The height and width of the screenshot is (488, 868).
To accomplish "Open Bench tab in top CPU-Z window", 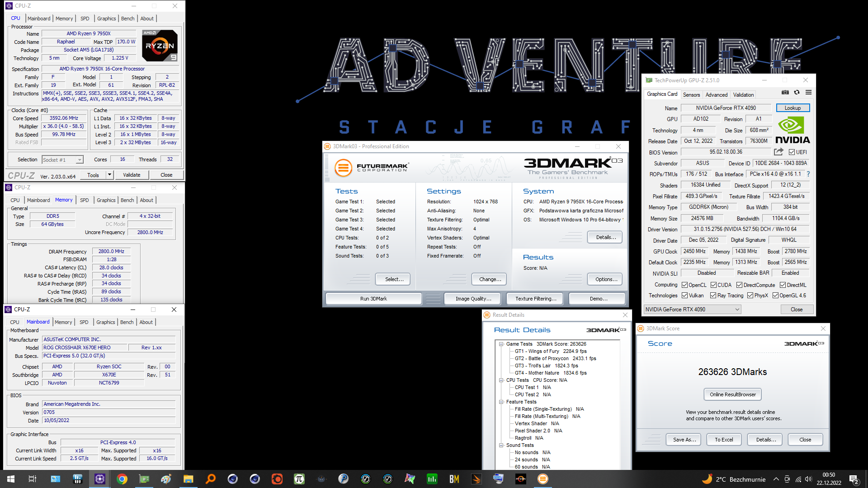I will click(x=128, y=19).
